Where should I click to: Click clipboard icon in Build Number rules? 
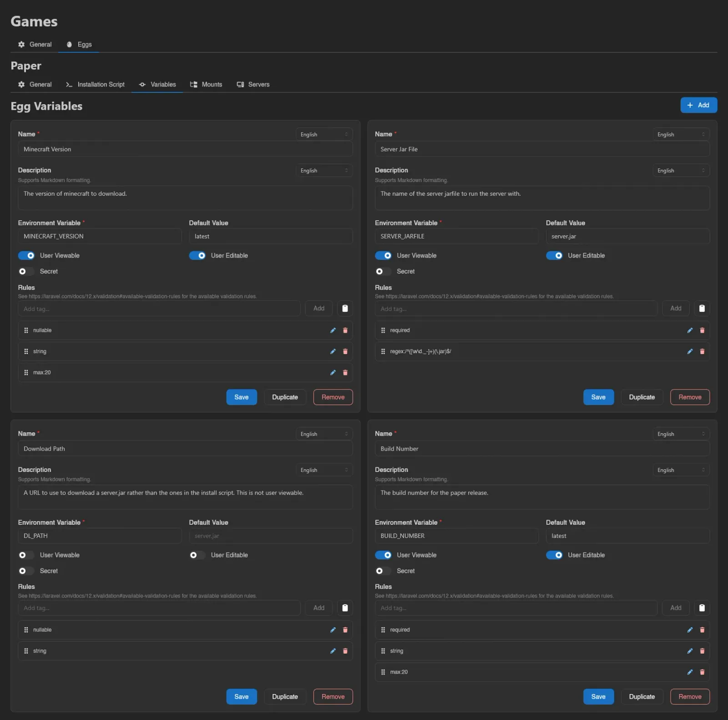pos(702,608)
